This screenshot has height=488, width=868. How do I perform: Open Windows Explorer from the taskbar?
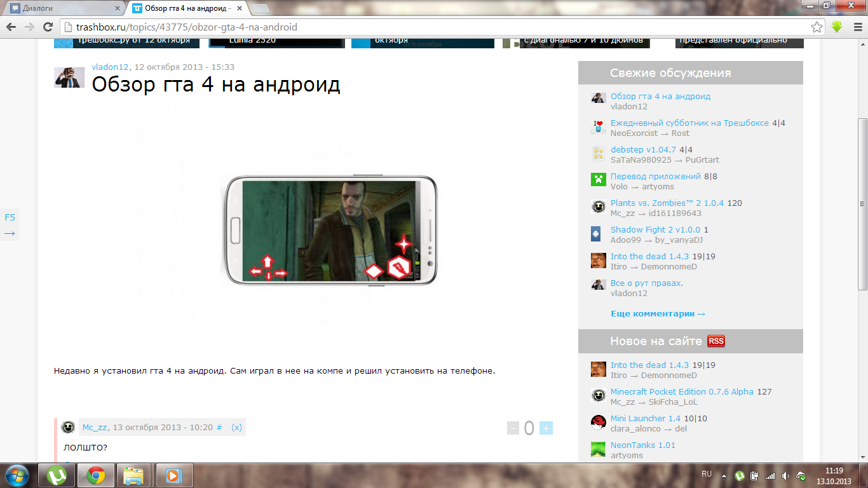133,475
